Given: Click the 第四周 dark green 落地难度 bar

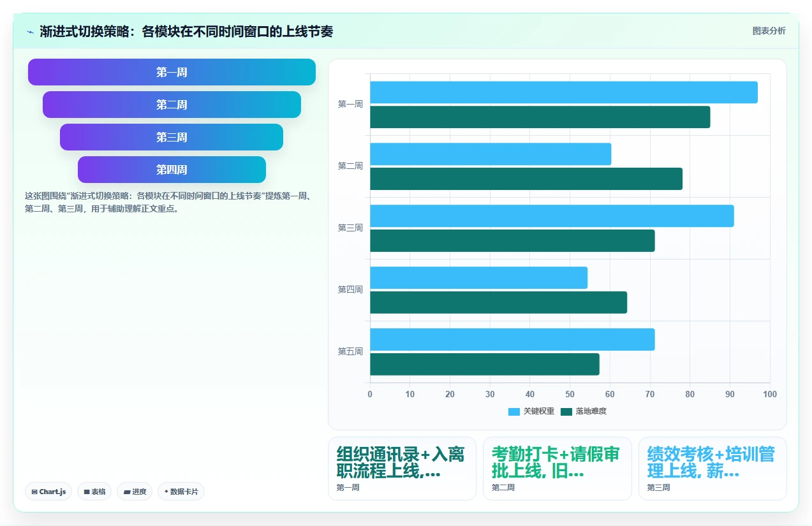Looking at the screenshot, I should [x=498, y=303].
